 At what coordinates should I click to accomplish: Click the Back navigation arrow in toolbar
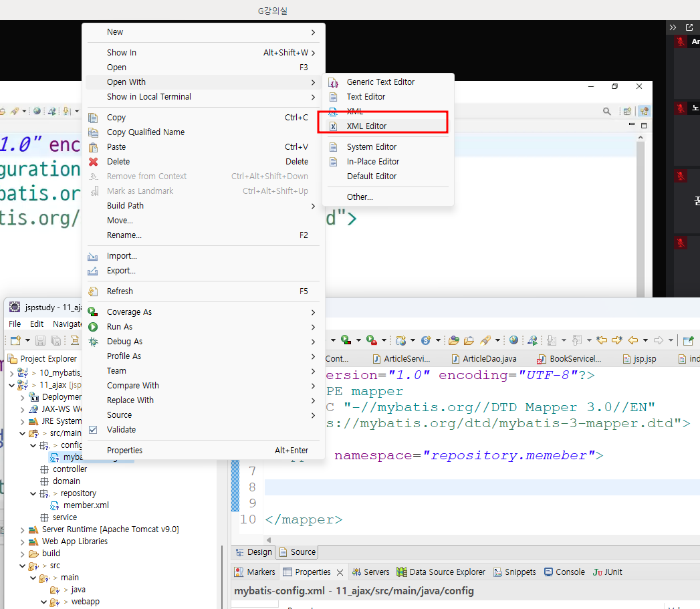[x=632, y=341]
